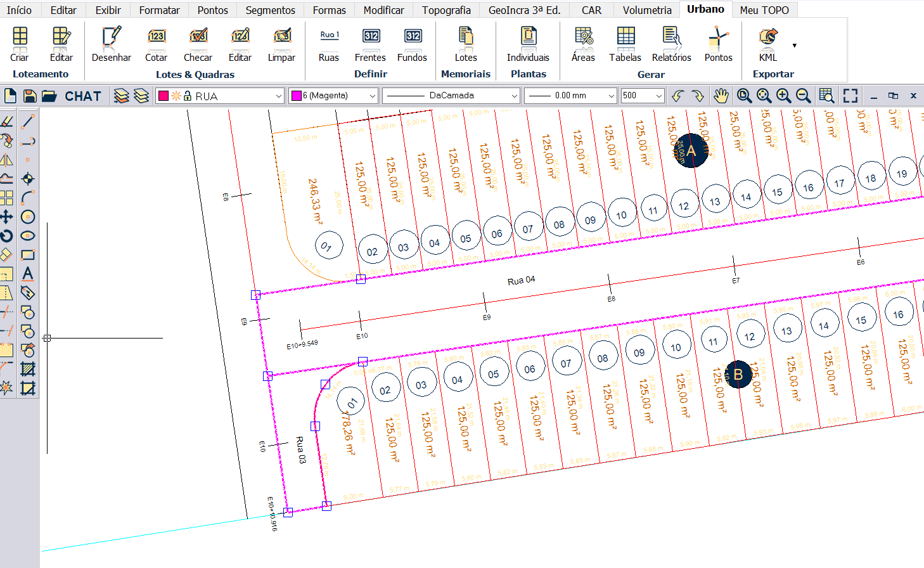
Task: Toggle the RUA layer lock icon
Action: (188, 96)
